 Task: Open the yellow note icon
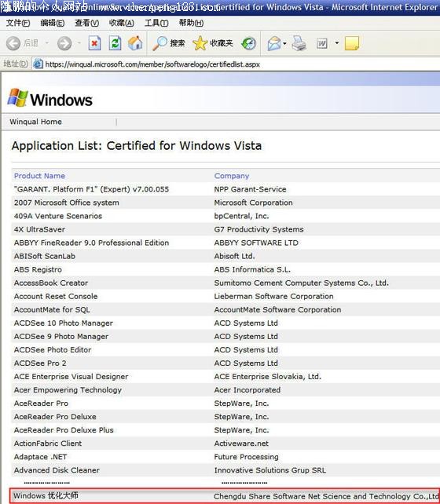pyautogui.click(x=351, y=43)
